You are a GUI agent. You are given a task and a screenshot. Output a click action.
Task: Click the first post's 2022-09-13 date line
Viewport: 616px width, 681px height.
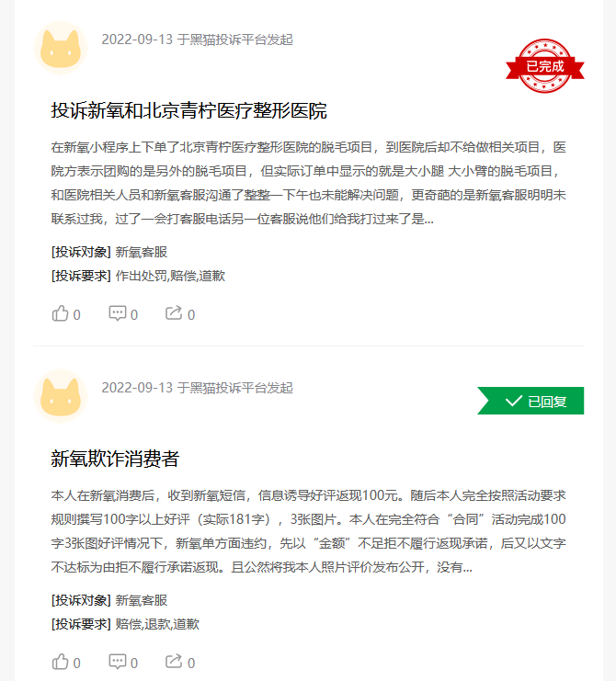[198, 40]
